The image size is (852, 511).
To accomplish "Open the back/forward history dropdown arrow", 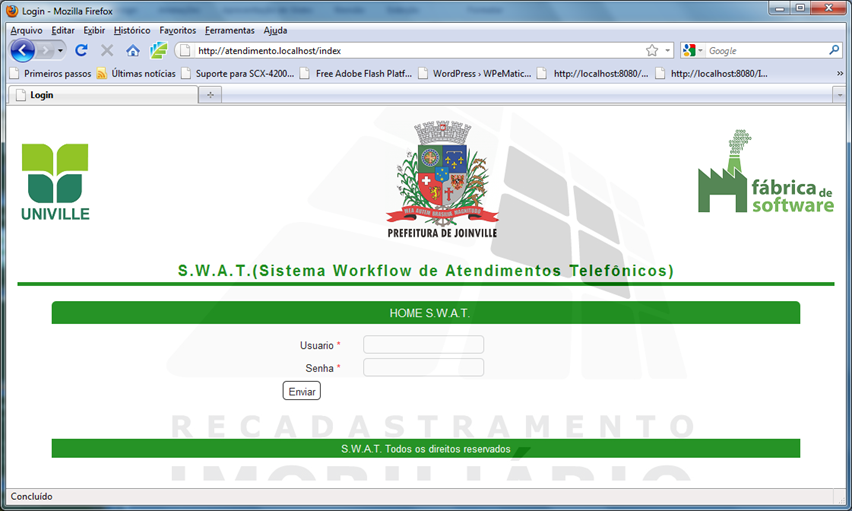I will pyautogui.click(x=60, y=51).
